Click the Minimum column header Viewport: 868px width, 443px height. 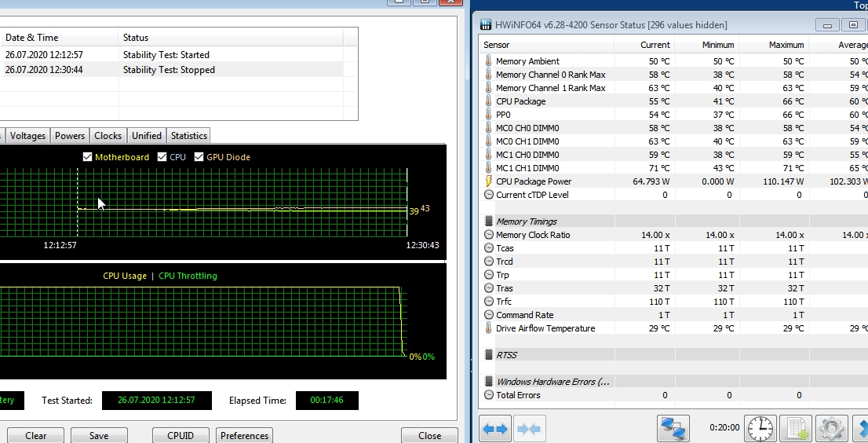(x=707, y=45)
